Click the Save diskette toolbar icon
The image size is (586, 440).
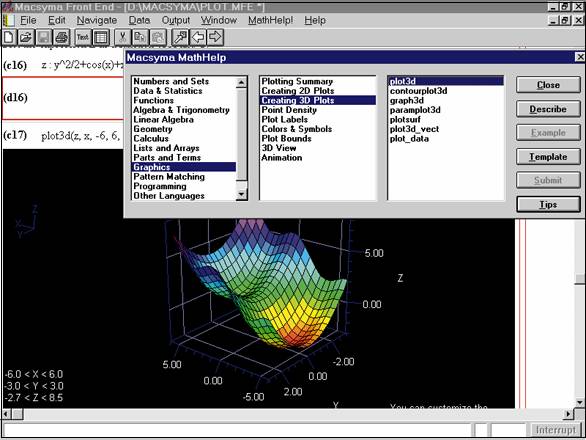44,37
